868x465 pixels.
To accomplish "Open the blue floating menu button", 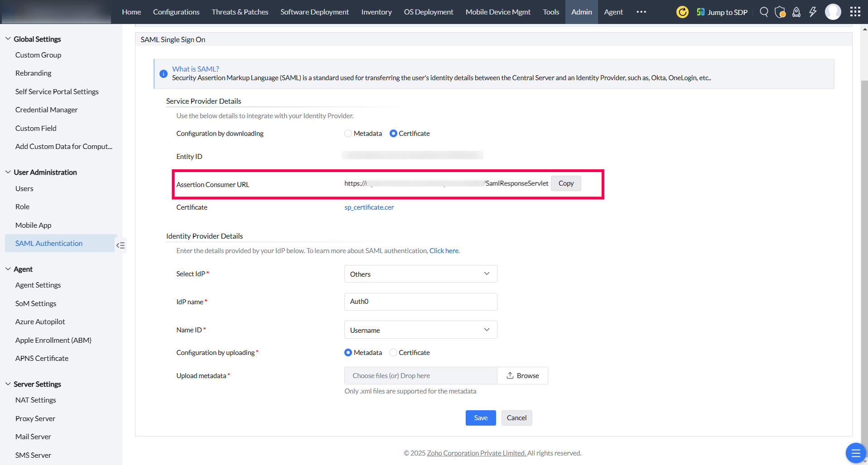I will (x=856, y=453).
